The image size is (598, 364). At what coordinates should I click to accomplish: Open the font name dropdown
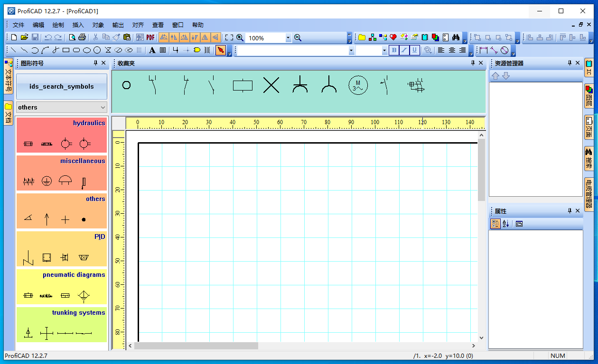[x=351, y=50]
